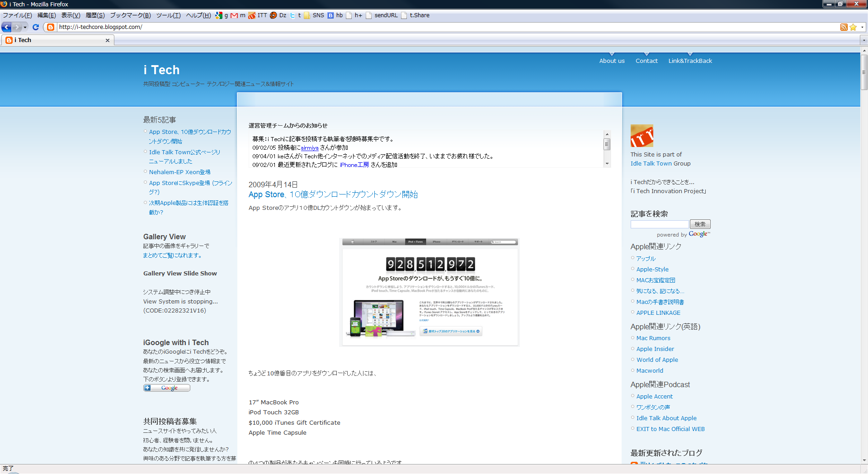Open the ヘルプ(H) menu

199,15
